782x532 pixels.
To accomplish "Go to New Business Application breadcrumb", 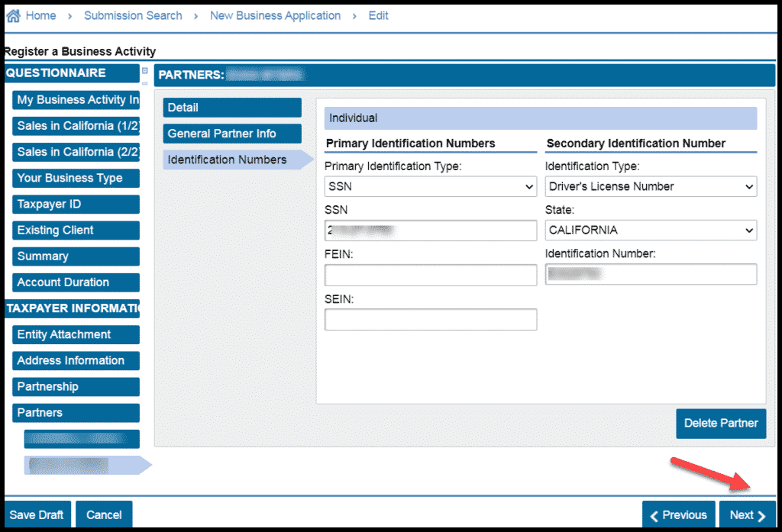I will (275, 15).
